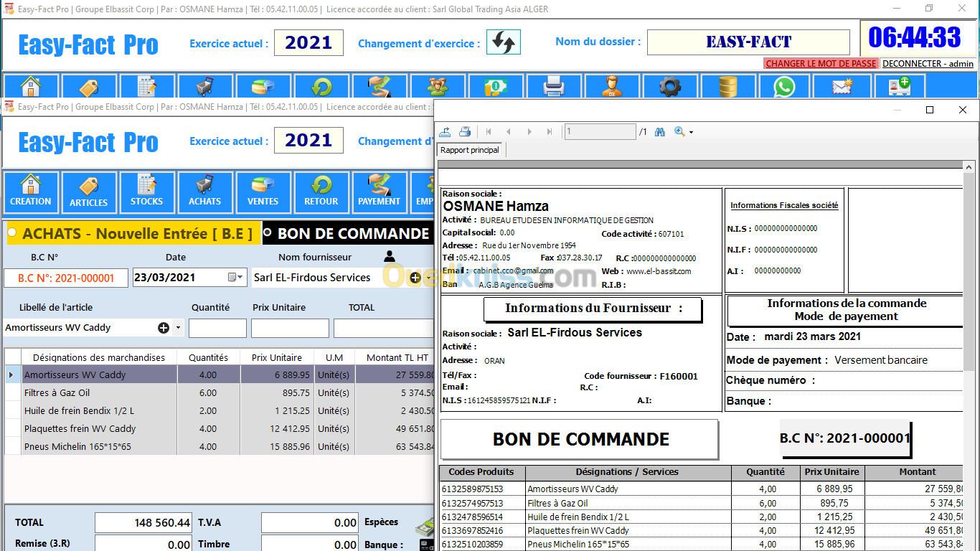
Task: Click the Quantité input field
Action: (217, 329)
